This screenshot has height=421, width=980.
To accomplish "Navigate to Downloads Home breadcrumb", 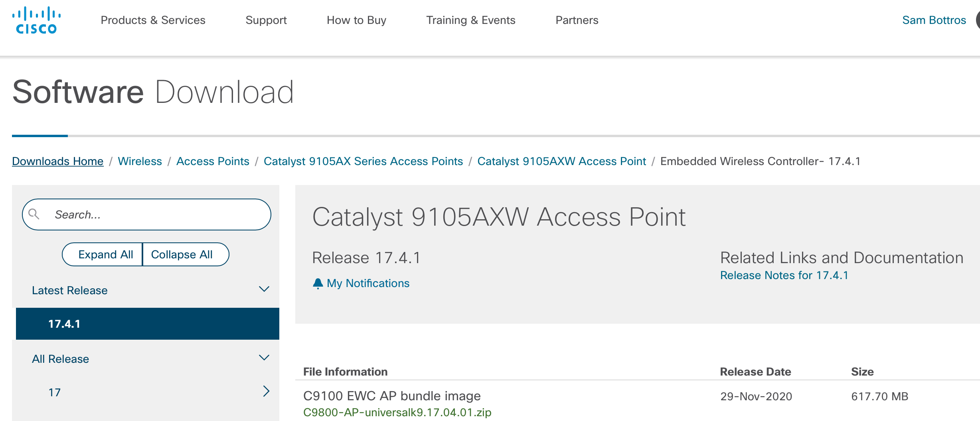I will pyautogui.click(x=57, y=161).
